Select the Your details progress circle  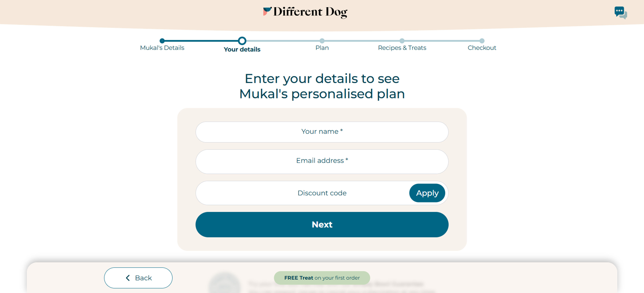coord(242,41)
